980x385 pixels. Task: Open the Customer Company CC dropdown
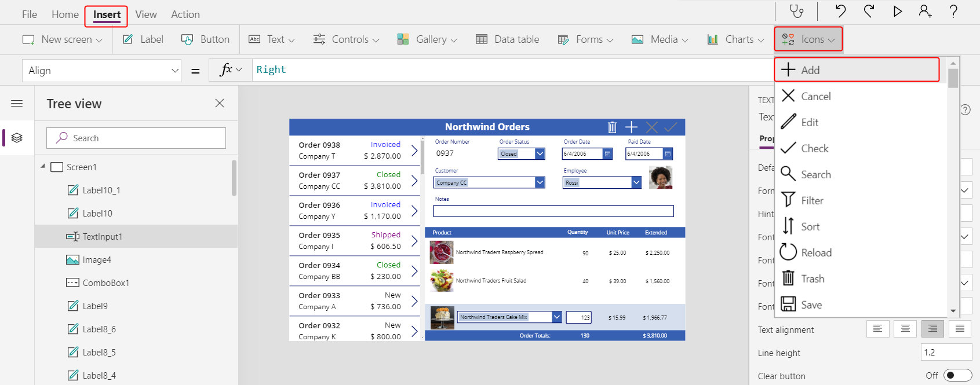(x=540, y=182)
